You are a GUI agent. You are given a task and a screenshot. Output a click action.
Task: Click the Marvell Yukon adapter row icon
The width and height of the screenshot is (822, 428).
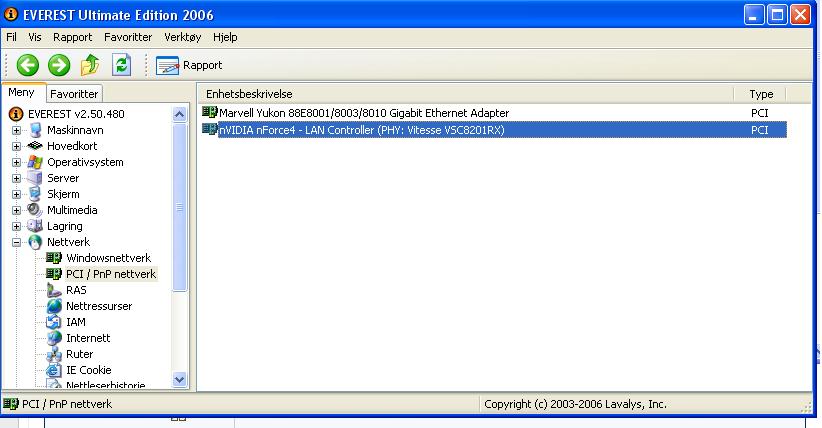(x=210, y=112)
